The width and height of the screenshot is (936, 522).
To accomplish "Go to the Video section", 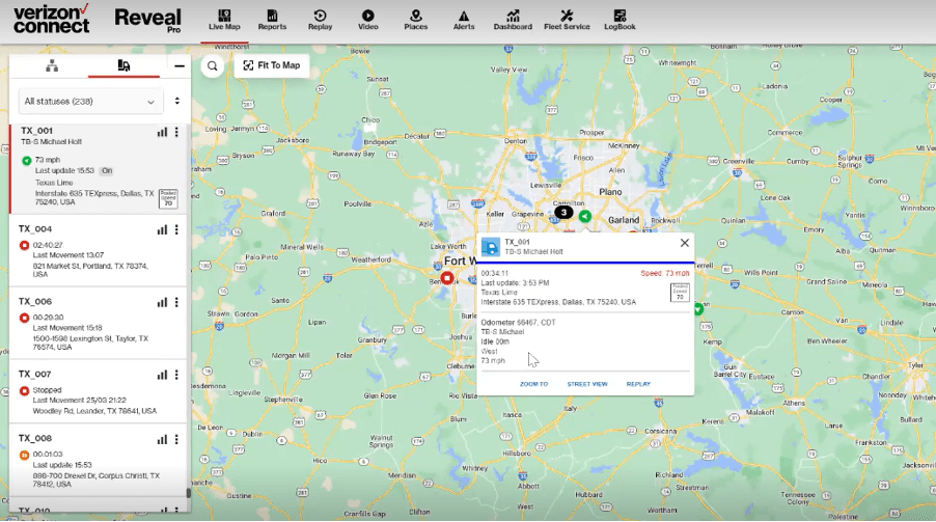I will (368, 20).
